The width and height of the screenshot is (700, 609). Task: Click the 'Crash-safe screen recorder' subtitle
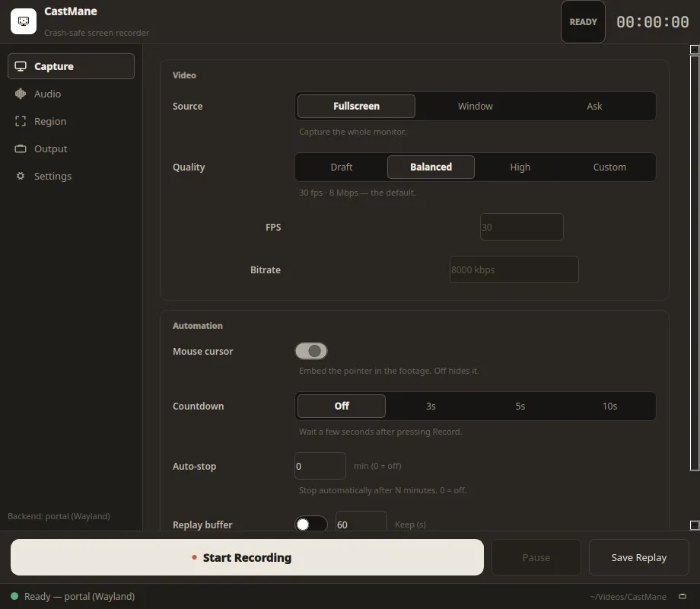97,33
